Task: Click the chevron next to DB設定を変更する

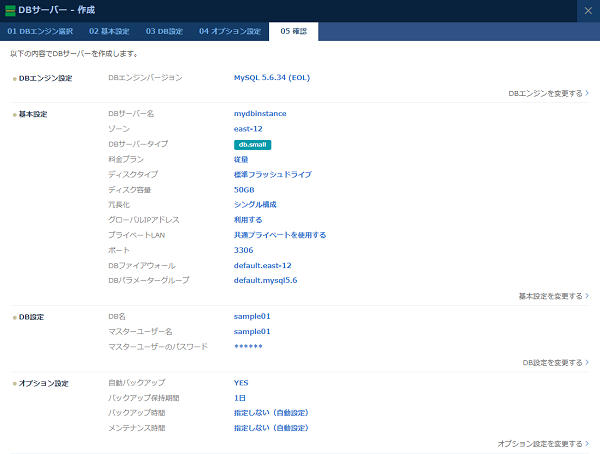Action: (x=587, y=362)
